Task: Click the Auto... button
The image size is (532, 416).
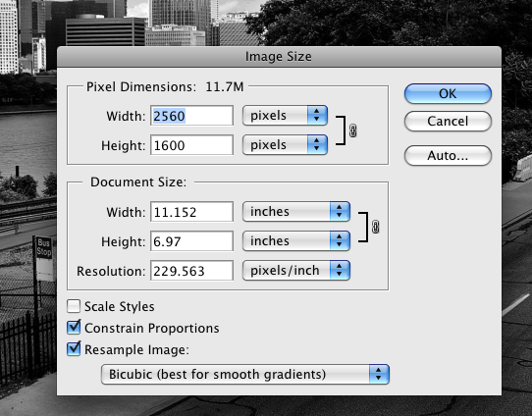Action: (448, 156)
